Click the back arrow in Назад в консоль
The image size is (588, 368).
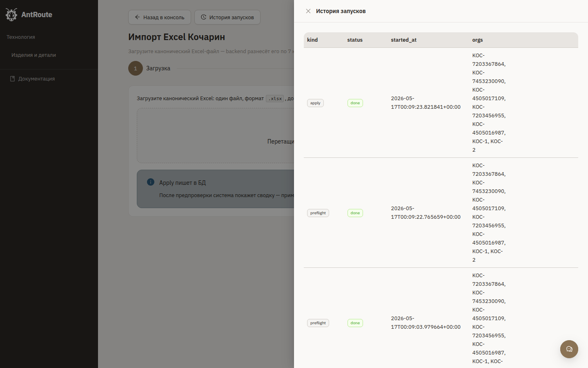click(138, 17)
